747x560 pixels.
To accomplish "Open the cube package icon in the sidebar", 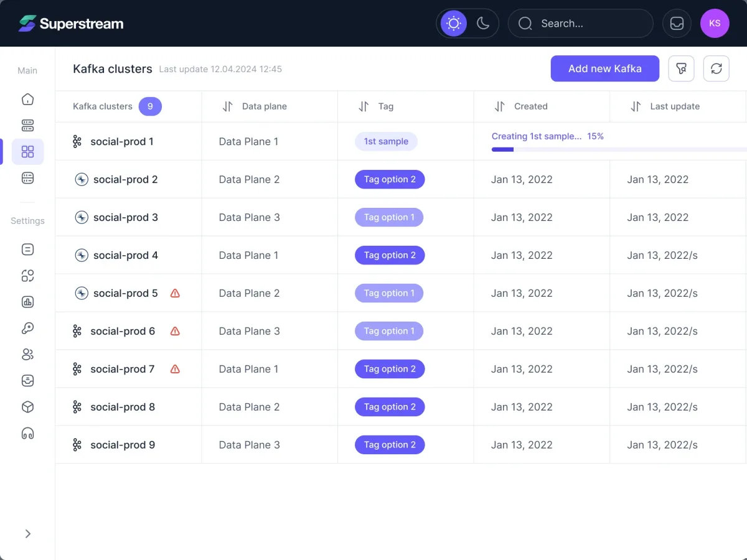I will click(27, 407).
